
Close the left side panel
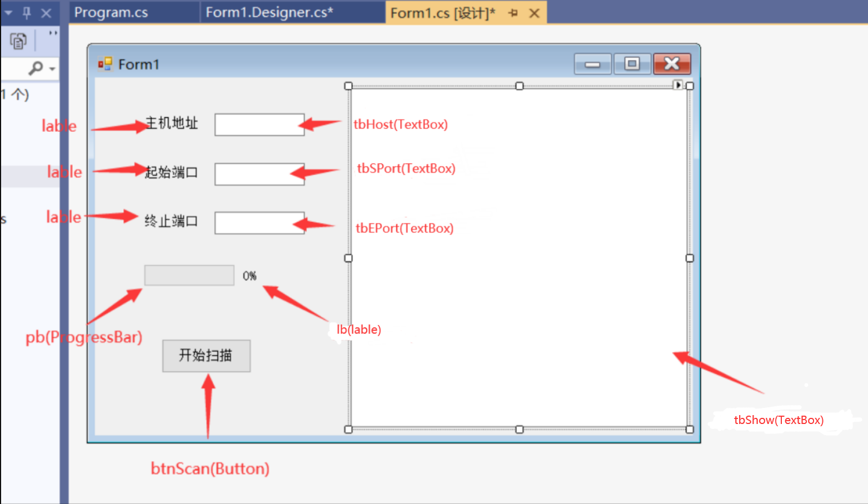[x=46, y=12]
